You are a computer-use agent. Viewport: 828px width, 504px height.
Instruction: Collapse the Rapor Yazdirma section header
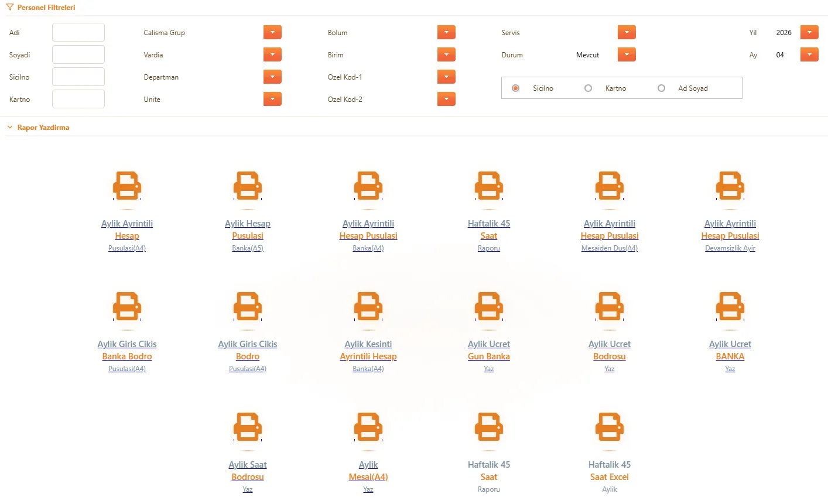pos(43,128)
